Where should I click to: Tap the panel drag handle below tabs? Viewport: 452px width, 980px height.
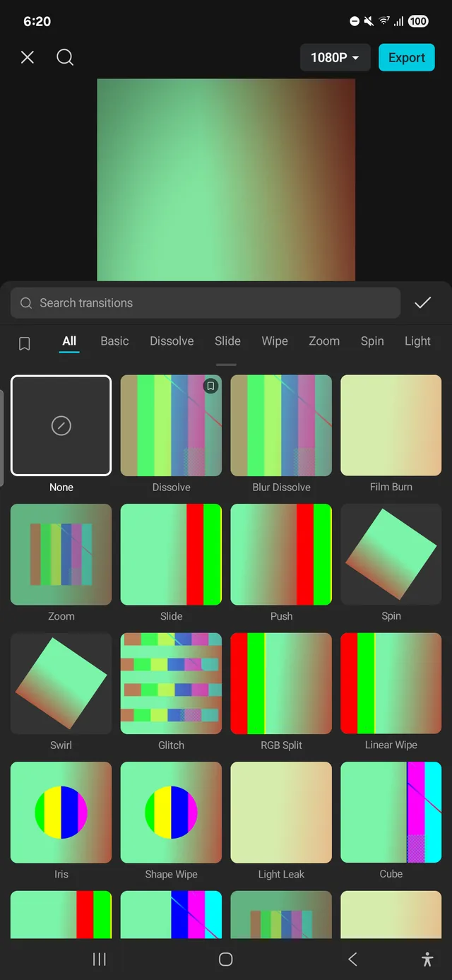point(226,365)
